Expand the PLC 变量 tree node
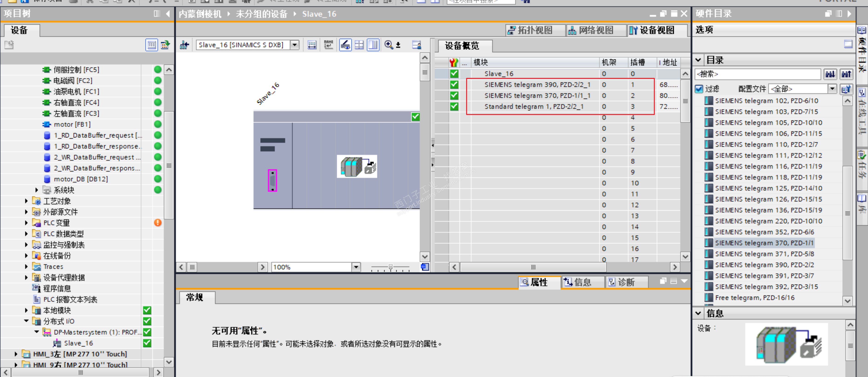The image size is (868, 377). coord(26,223)
